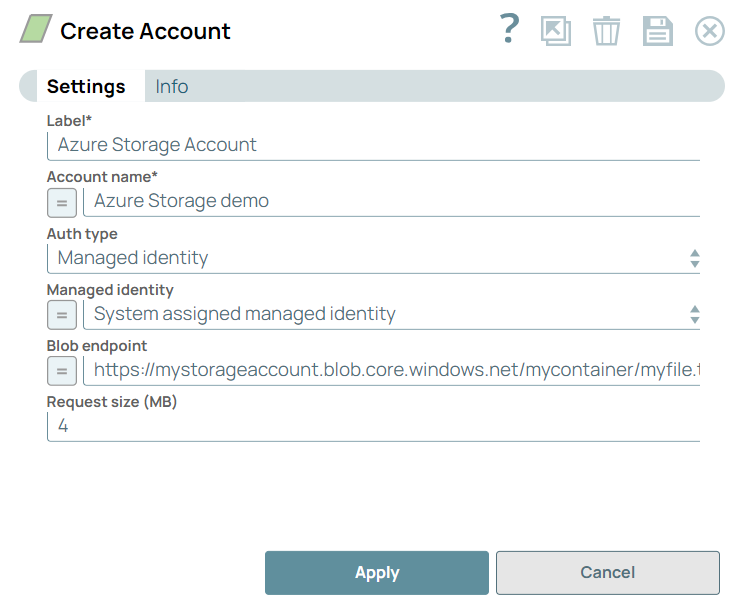Enable expression for Managed identity field
Screen dimensions: 736x615
(61, 314)
